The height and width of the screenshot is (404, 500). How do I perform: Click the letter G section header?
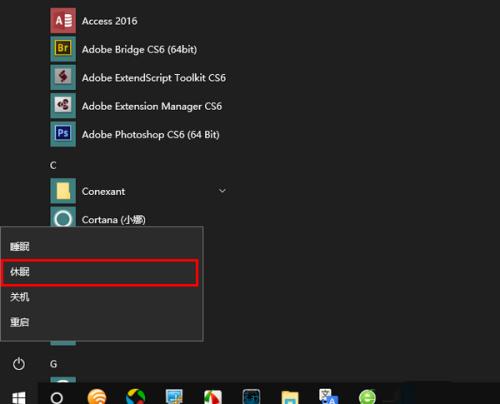coord(53,364)
